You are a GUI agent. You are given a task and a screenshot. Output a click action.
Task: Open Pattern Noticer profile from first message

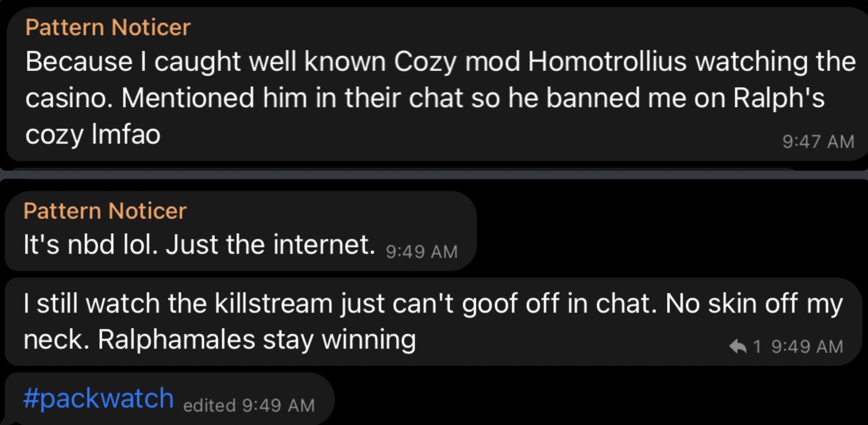click(108, 27)
